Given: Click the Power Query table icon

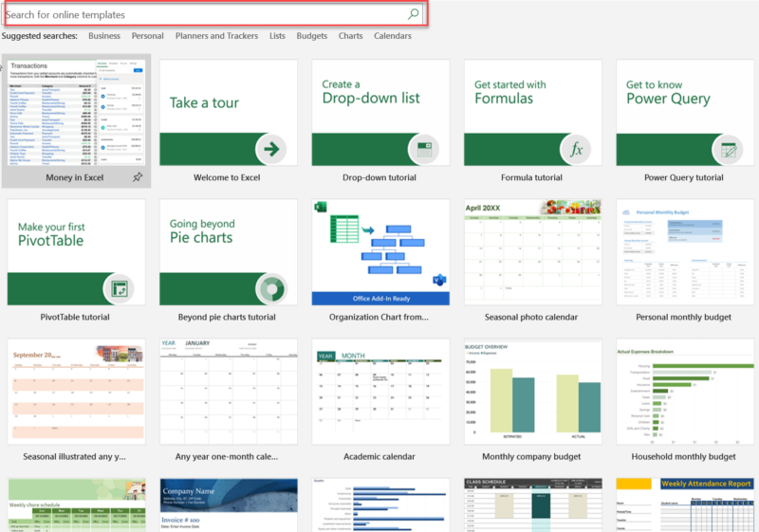Looking at the screenshot, I should click(729, 149).
